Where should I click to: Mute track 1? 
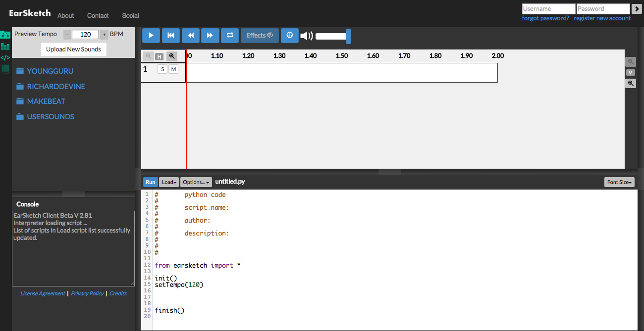pos(173,69)
